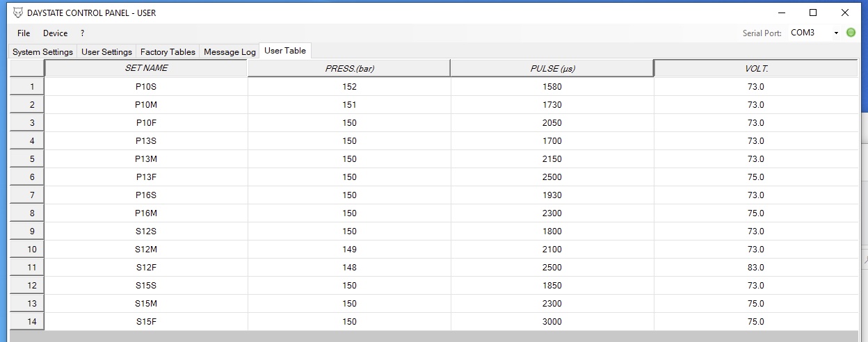Click the P10S set name cell
The width and height of the screenshot is (868, 342).
tap(146, 87)
